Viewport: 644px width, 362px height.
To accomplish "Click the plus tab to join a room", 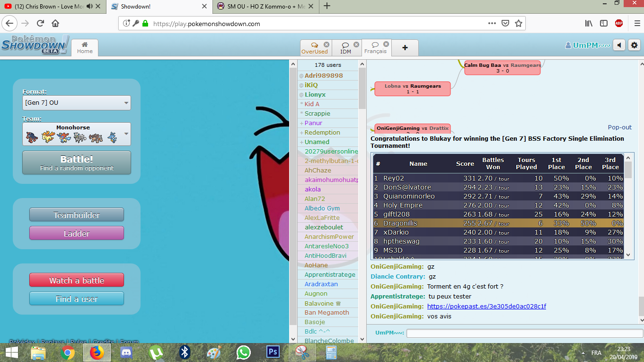I will pyautogui.click(x=405, y=48).
